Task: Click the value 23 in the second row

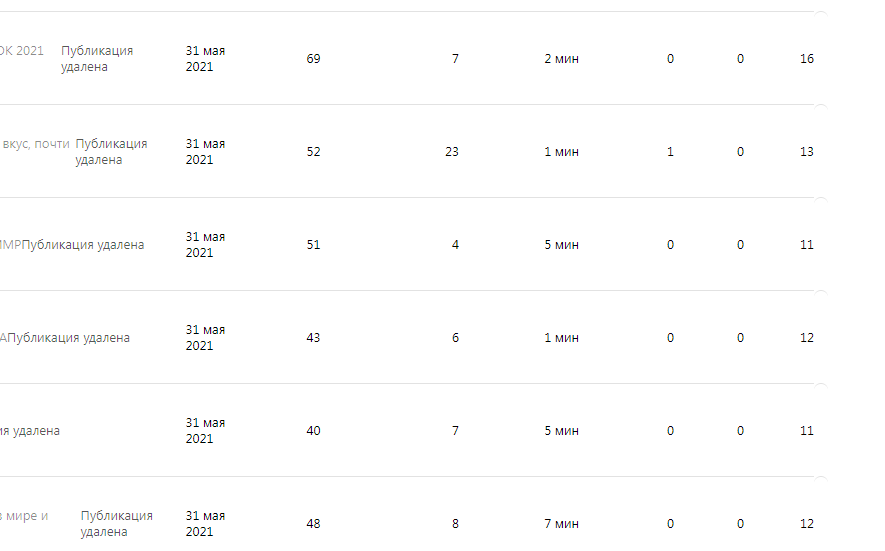Action: pyautogui.click(x=452, y=152)
